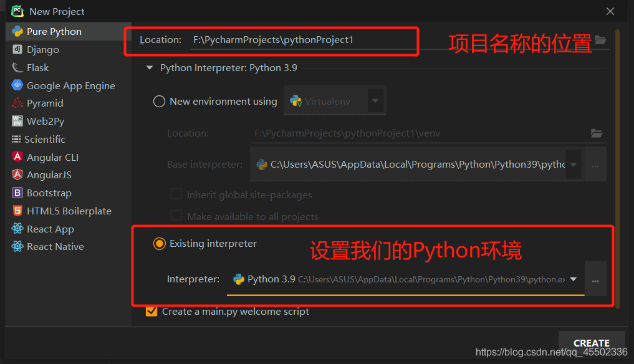Click the Python 3.9 interpreter path text
The image size is (634, 364).
[431, 279]
